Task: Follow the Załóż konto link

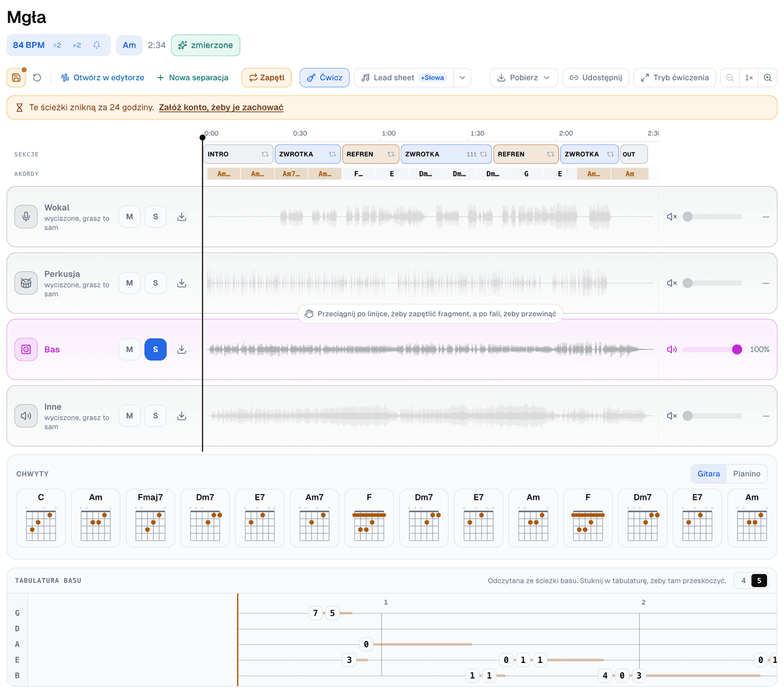Action: click(221, 108)
